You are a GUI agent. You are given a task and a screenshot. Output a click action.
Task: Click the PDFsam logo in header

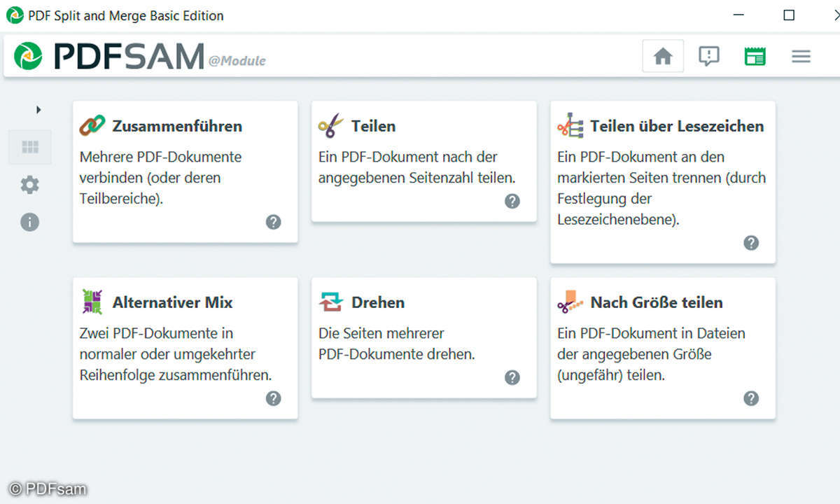pos(109,57)
